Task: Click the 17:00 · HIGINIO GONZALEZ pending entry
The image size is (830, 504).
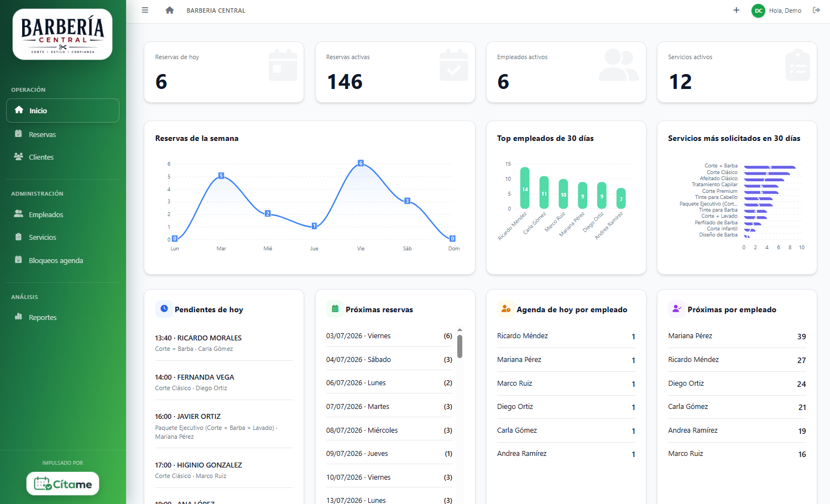Action: [224, 470]
